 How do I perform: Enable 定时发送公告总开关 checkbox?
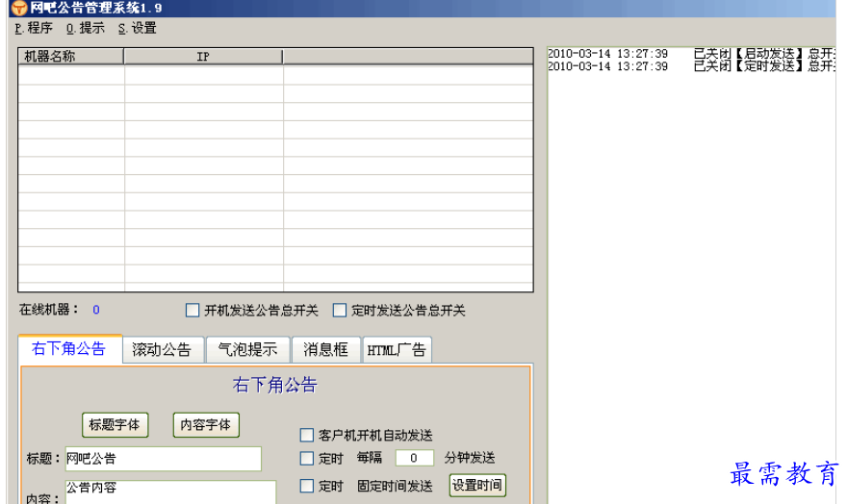[x=339, y=311]
